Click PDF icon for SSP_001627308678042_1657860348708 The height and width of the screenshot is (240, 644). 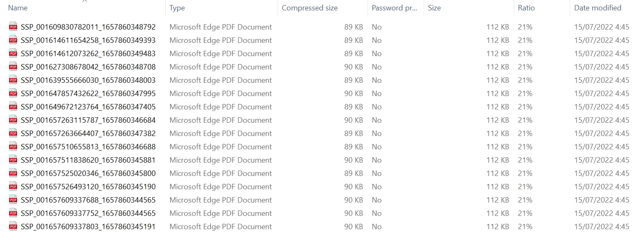(x=13, y=67)
